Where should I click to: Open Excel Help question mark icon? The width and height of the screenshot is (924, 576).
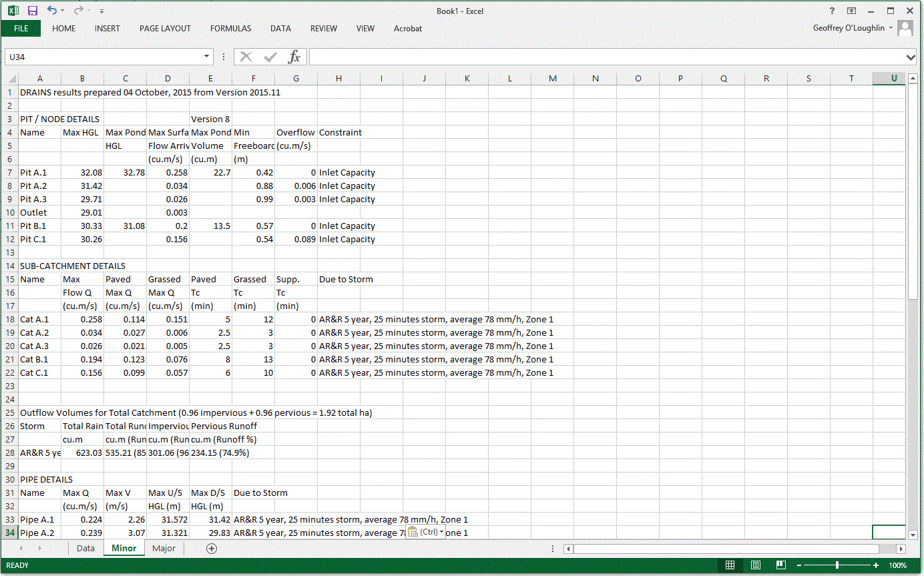coord(832,11)
